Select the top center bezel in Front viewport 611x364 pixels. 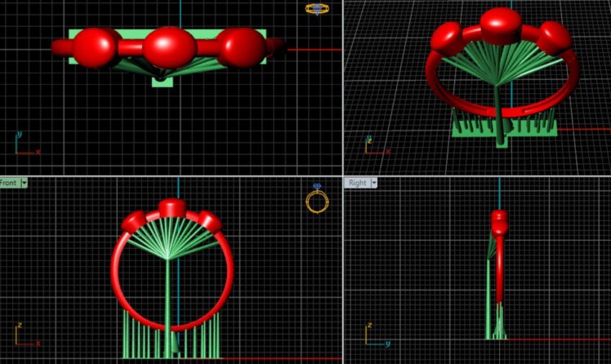(x=172, y=207)
